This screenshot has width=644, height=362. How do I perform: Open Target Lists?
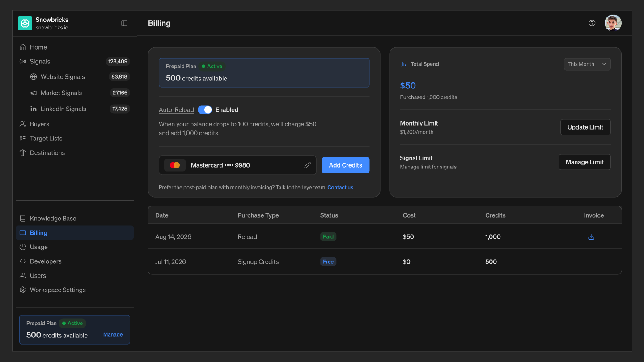[x=75, y=139]
